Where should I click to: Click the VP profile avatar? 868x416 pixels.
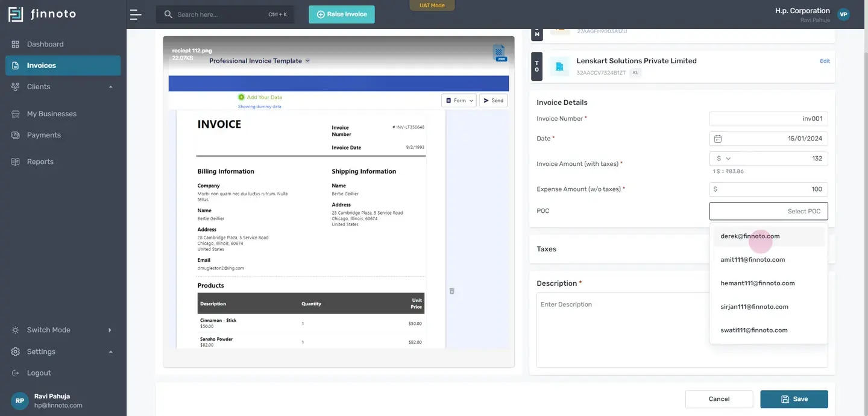click(x=843, y=14)
